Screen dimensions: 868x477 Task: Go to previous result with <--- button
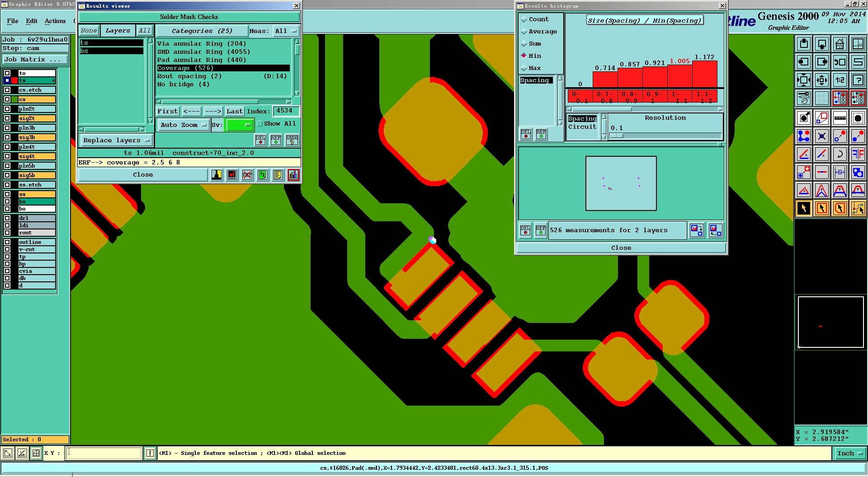(x=191, y=112)
